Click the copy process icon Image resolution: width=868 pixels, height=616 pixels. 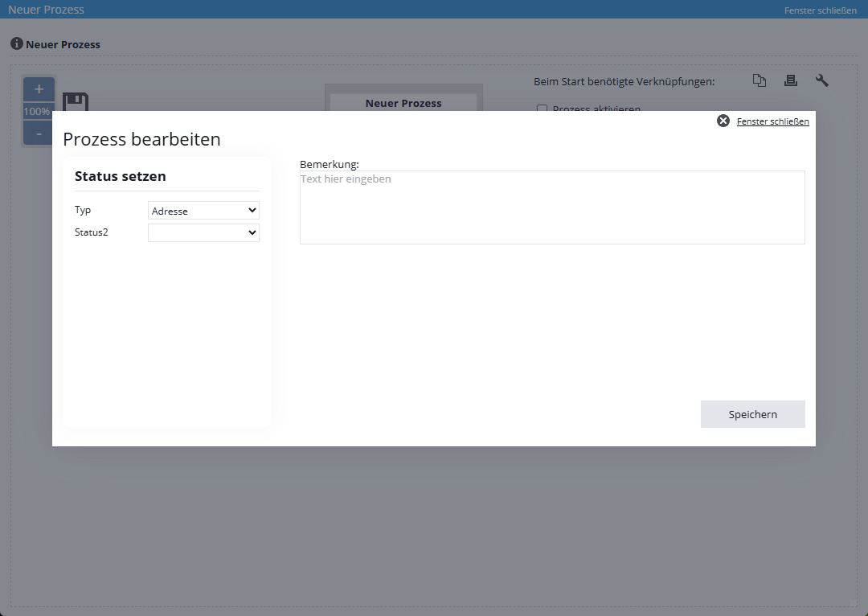(x=759, y=80)
